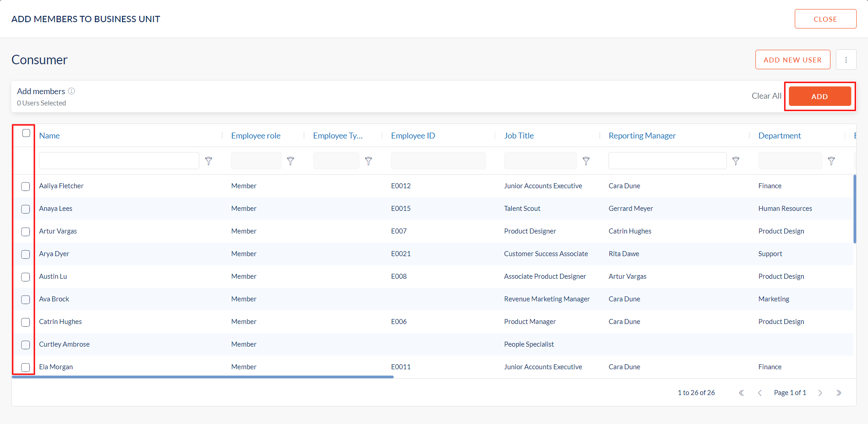Click the Support department cell
868x424 pixels.
pyautogui.click(x=770, y=254)
